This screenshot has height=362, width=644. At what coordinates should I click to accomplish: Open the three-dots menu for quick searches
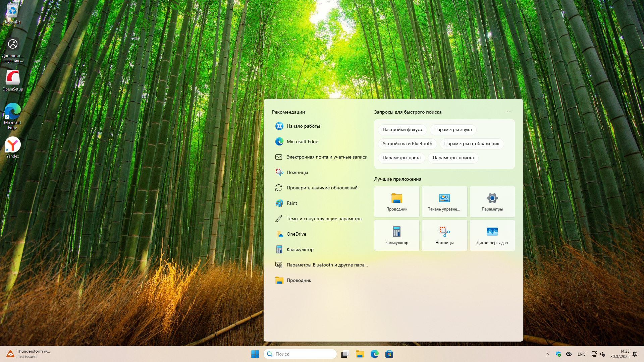tap(509, 112)
